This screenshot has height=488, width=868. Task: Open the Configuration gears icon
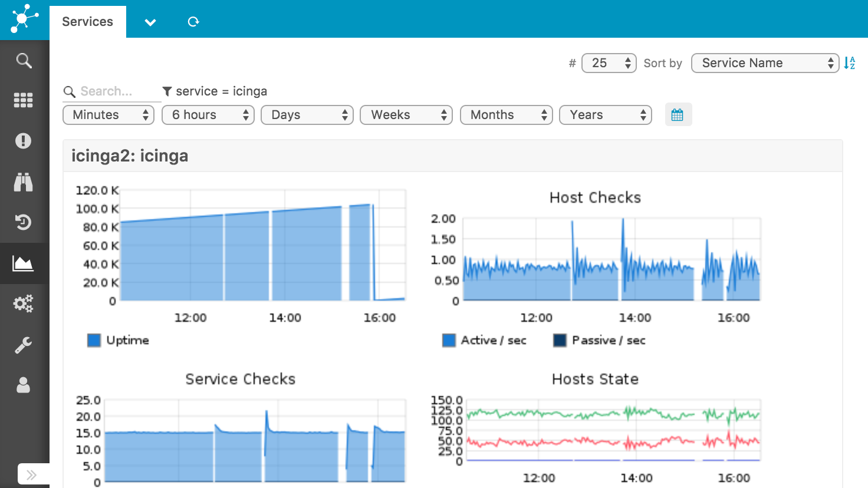tap(24, 304)
